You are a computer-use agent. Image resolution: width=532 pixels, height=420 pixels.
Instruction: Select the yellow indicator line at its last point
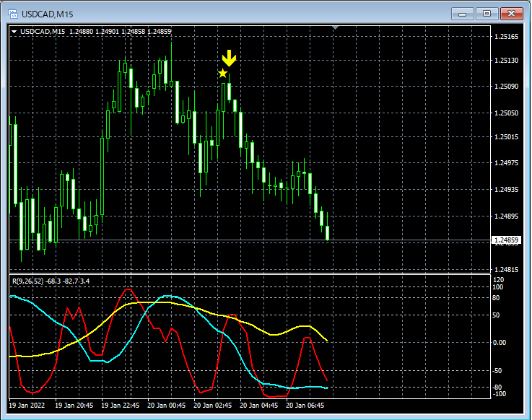(327, 341)
